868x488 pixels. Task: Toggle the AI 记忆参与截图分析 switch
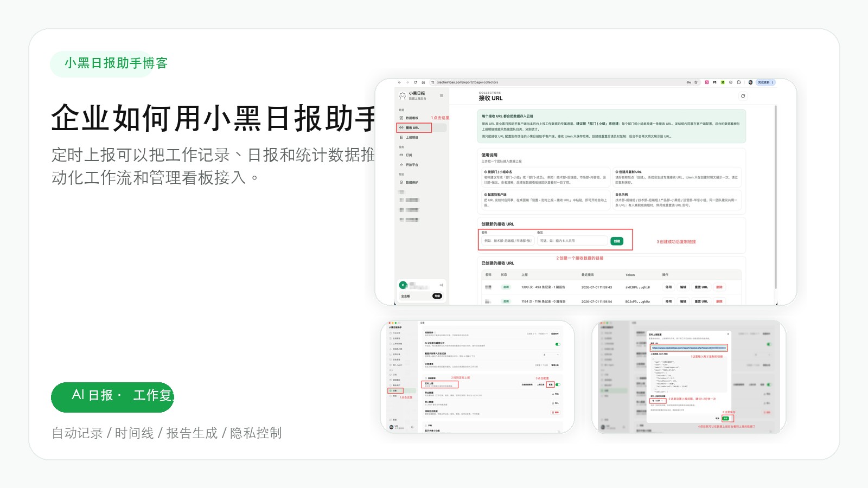[558, 344]
